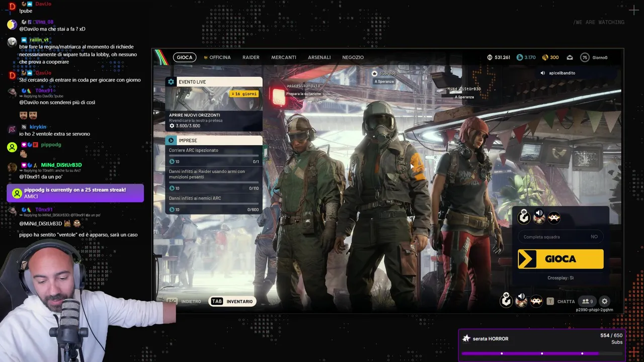Open the mail envelope icon
Viewport: 644px width, 362px height.
pyautogui.click(x=570, y=57)
